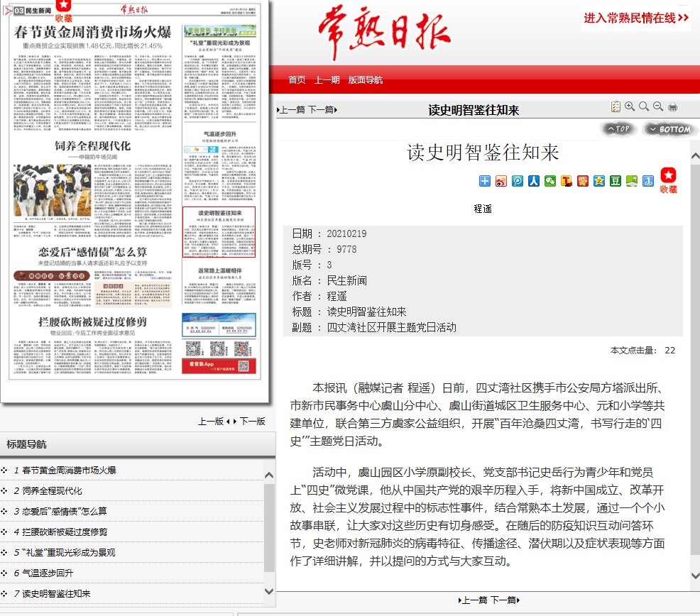700x616 pixels.
Task: Click 上一篇 link below the article
Action: click(x=474, y=600)
